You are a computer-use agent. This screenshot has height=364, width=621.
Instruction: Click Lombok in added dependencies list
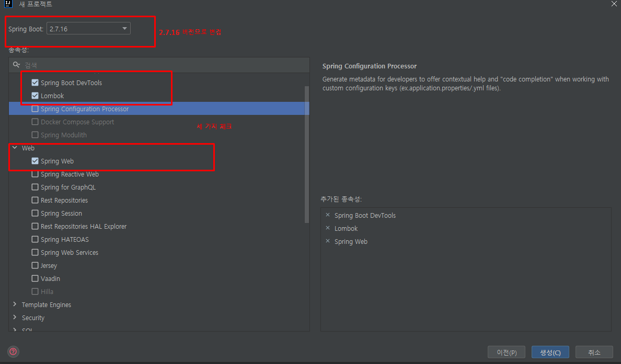click(x=346, y=228)
